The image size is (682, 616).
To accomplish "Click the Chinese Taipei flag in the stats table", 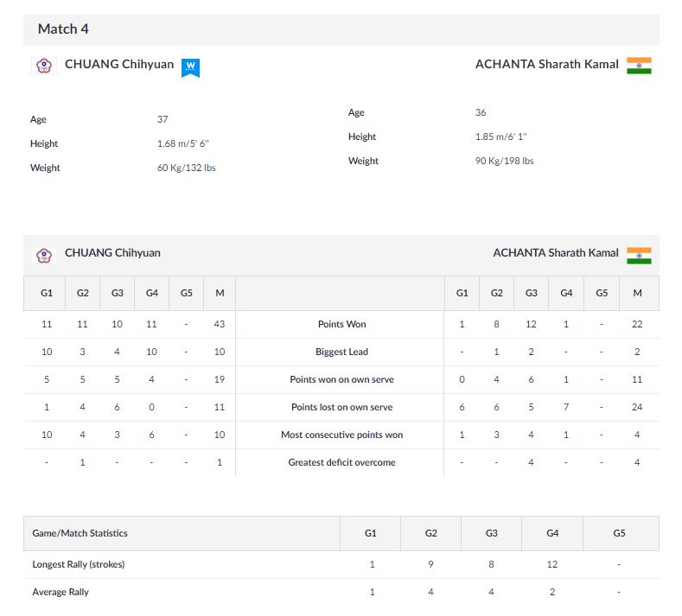I will pyautogui.click(x=44, y=255).
